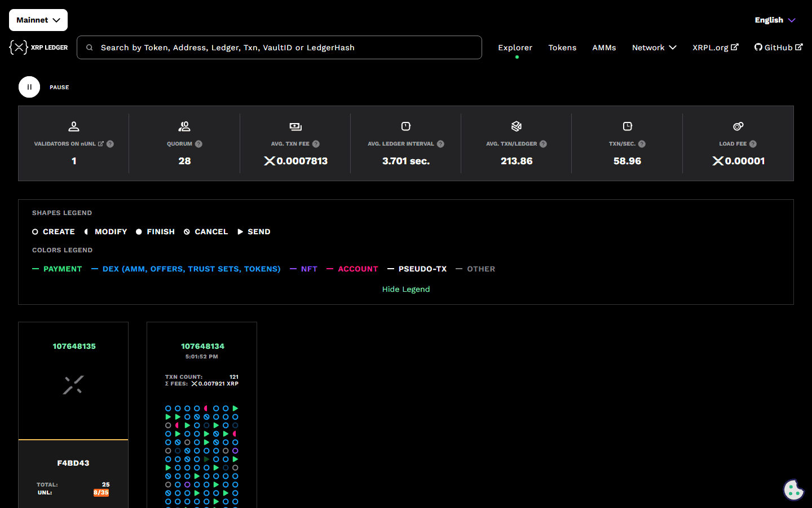Click the PSEUDO-TX legend entry
This screenshot has height=508, width=812.
coord(417,269)
